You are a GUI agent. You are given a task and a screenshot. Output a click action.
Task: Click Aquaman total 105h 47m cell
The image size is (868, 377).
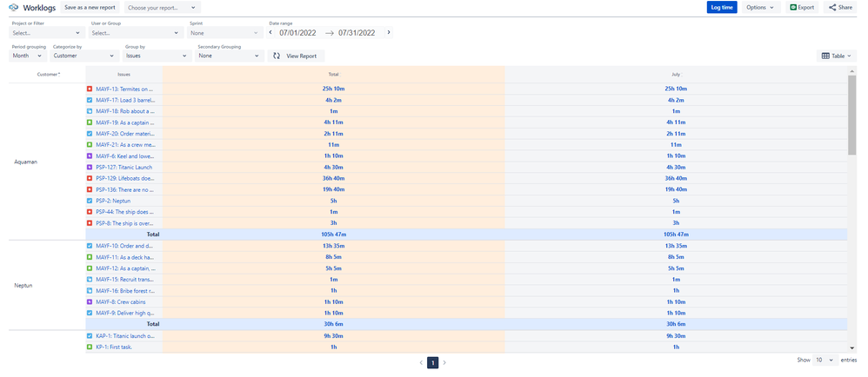[333, 235]
